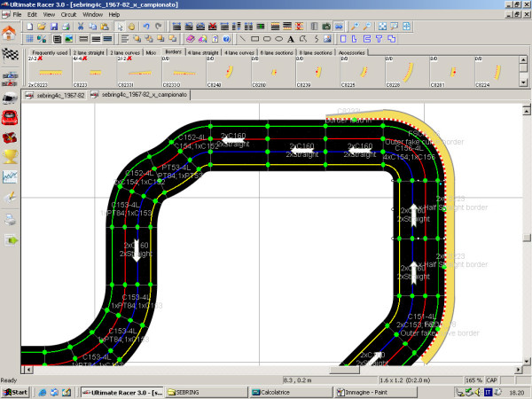
Task: Click the checkered flag sidebar icon
Action: tap(10, 55)
